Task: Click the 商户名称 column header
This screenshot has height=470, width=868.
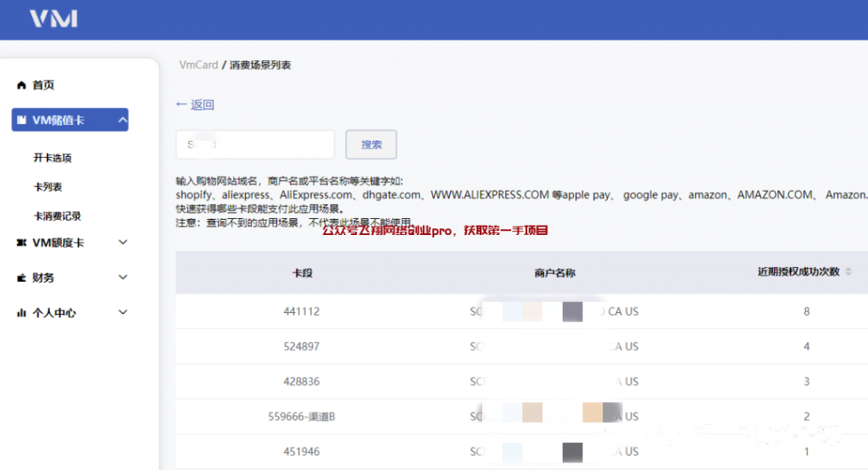Action: click(554, 272)
